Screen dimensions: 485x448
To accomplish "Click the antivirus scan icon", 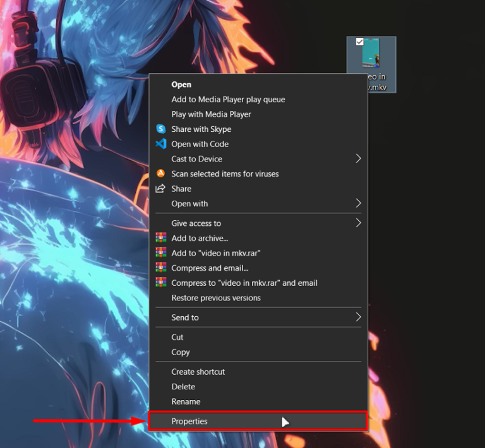I will click(x=161, y=174).
